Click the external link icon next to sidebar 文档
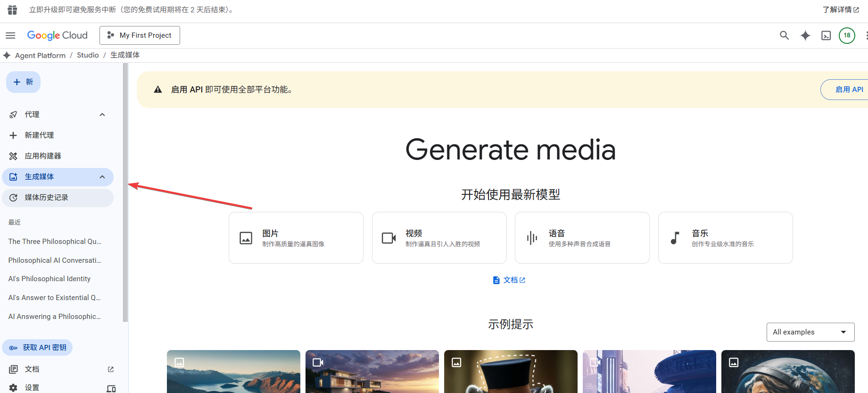Viewport: 868px width, 393px height. (111, 369)
